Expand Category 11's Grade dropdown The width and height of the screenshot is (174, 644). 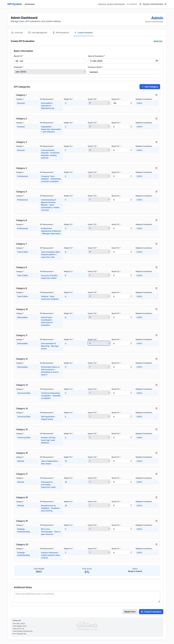pyautogui.click(x=99, y=343)
